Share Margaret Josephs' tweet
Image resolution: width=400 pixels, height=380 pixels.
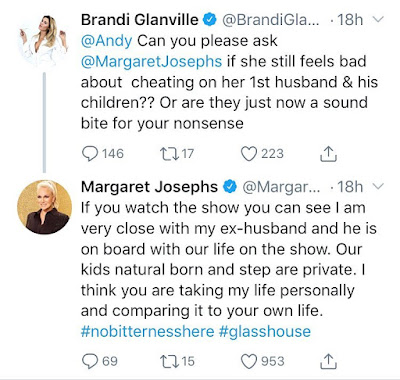click(x=328, y=361)
